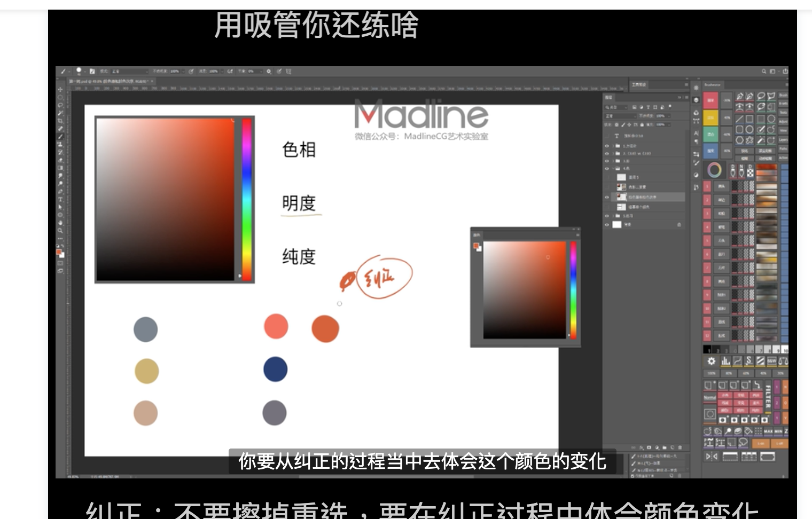812x519 pixels.
Task: Toggle lock transparent pixels button
Action: (x=616, y=125)
